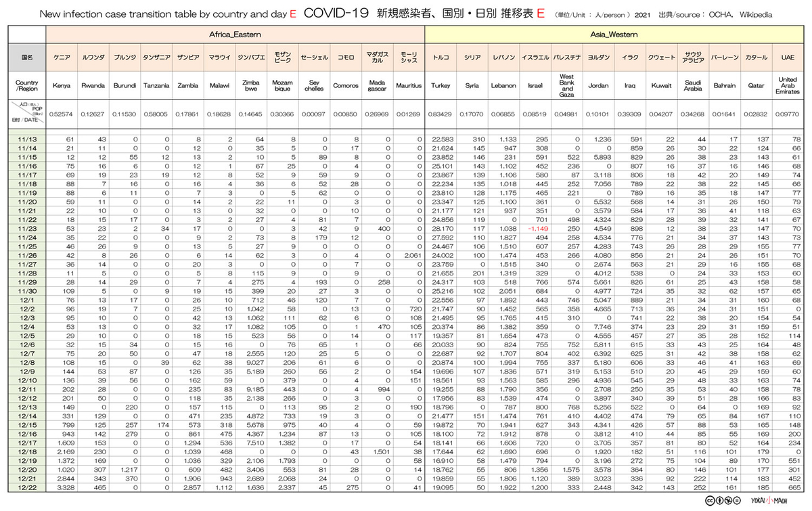
Task: Select the 'Turkey' column header
Action: (441, 86)
